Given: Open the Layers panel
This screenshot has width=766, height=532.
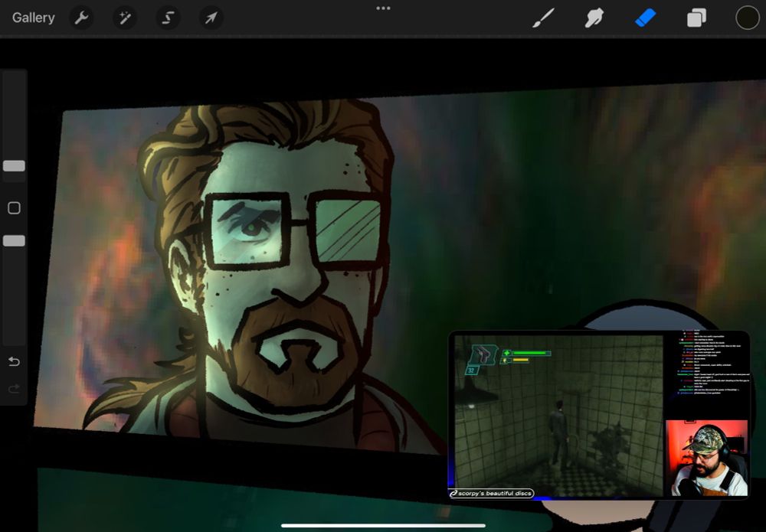Looking at the screenshot, I should 696,18.
